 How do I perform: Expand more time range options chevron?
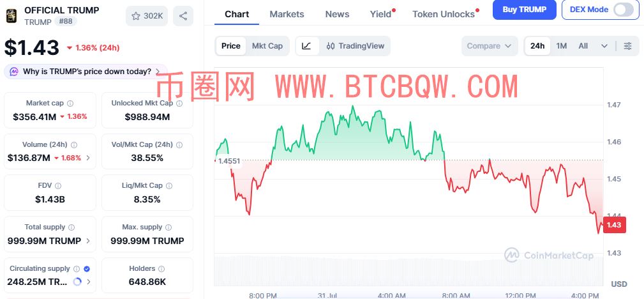click(x=604, y=46)
